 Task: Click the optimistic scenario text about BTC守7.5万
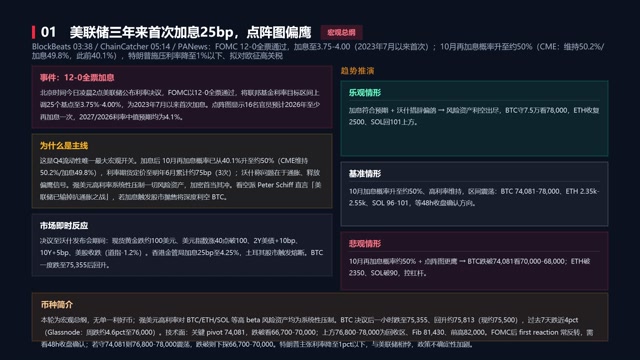pyautogui.click(x=474, y=116)
